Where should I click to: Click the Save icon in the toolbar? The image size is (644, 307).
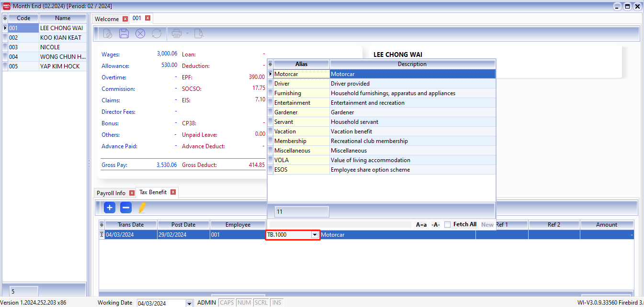124,33
